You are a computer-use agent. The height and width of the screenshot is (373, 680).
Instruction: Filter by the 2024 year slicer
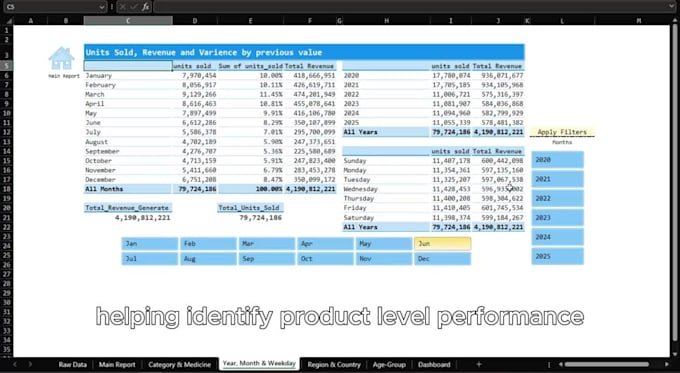(x=558, y=237)
